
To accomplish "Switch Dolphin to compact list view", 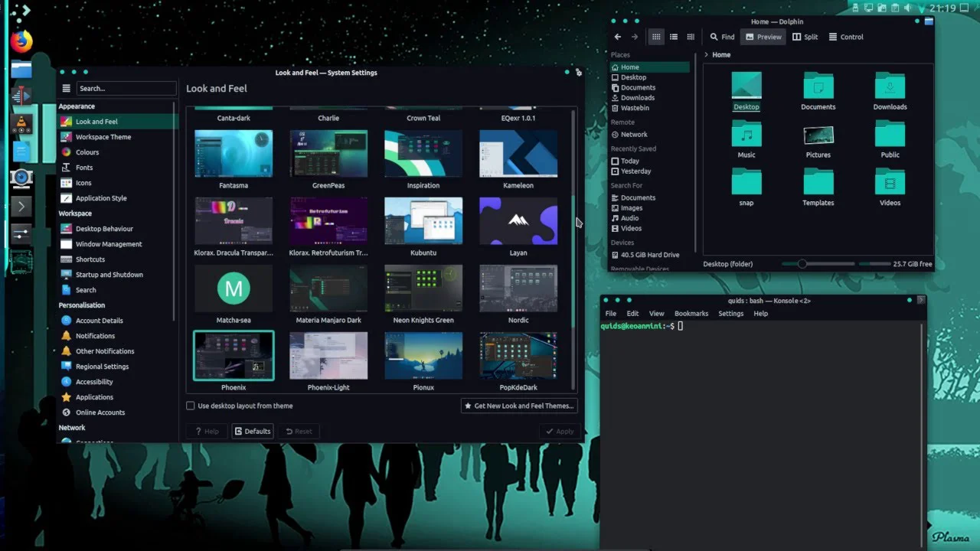I will point(674,37).
